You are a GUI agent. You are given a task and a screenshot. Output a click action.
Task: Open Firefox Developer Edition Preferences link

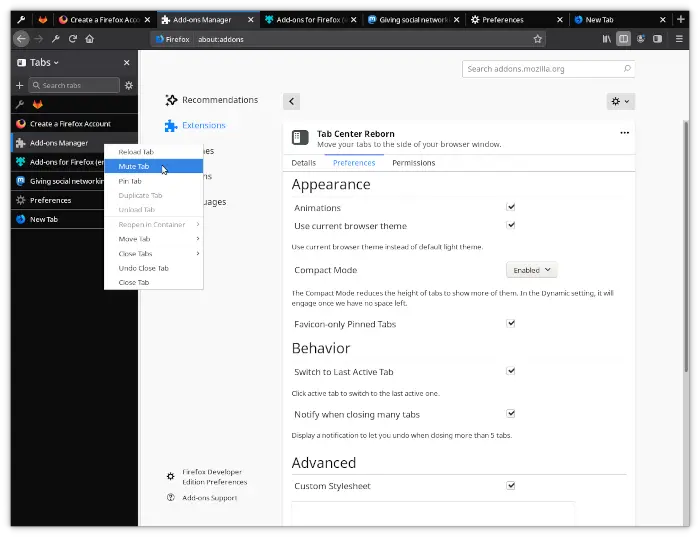(x=207, y=477)
